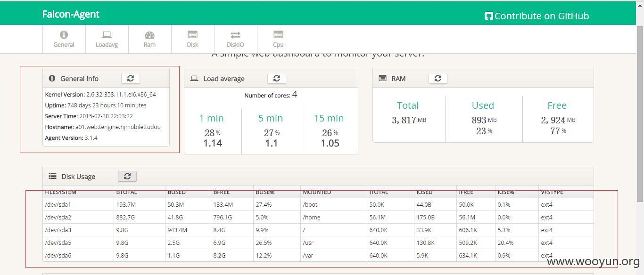Click the /dev/sda6 filesystem cell

[78, 255]
